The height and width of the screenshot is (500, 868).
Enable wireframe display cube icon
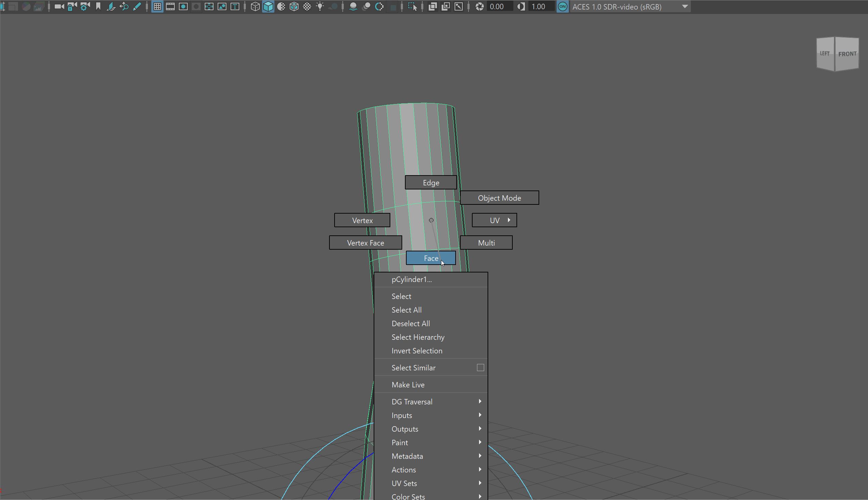tap(255, 6)
